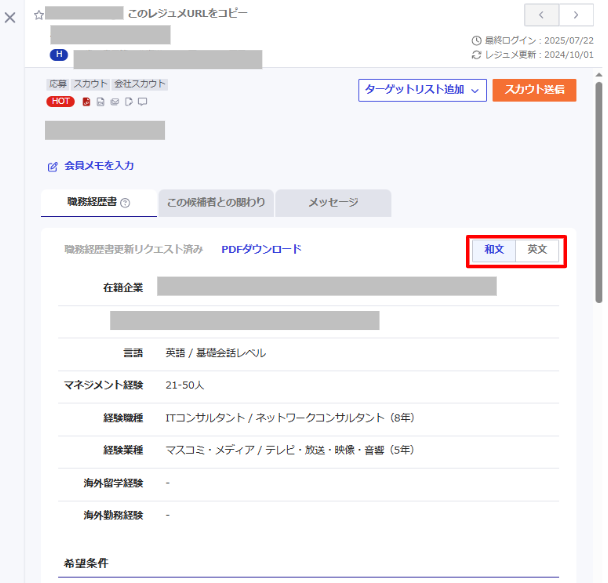The height and width of the screenshot is (583, 608).
Task: Star this candidate as favorite
Action: pyautogui.click(x=38, y=15)
